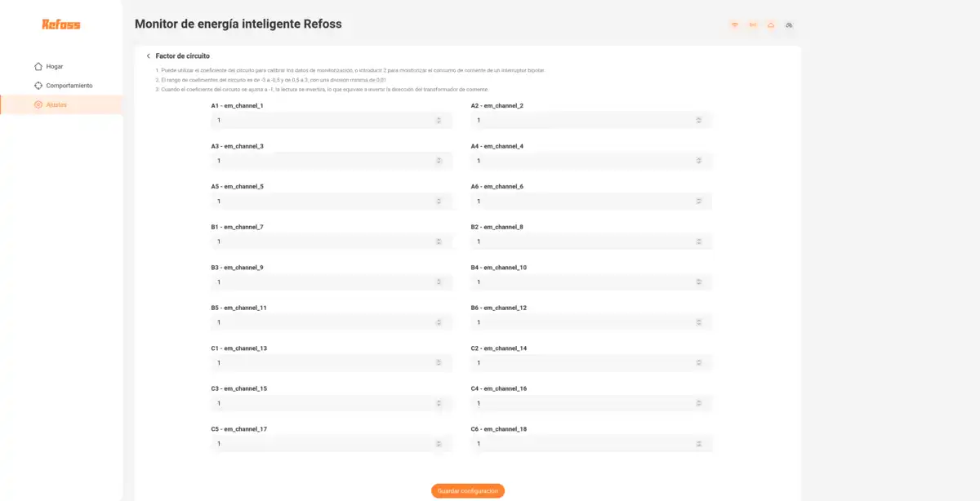Click the gray icon at header's far right

(789, 25)
